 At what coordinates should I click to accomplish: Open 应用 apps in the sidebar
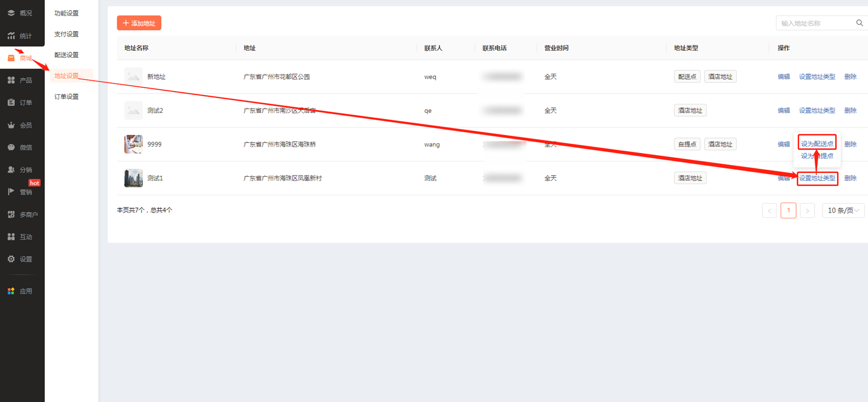click(20, 291)
